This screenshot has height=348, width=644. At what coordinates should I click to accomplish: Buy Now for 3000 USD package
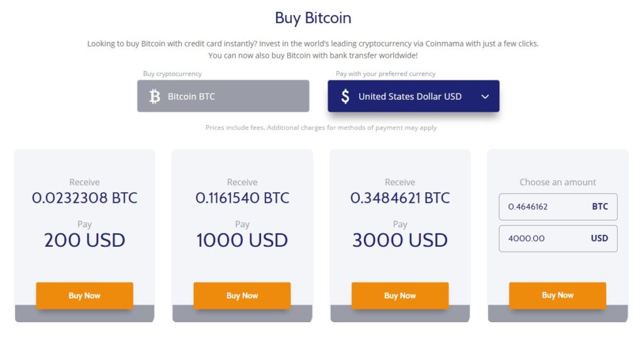[400, 295]
